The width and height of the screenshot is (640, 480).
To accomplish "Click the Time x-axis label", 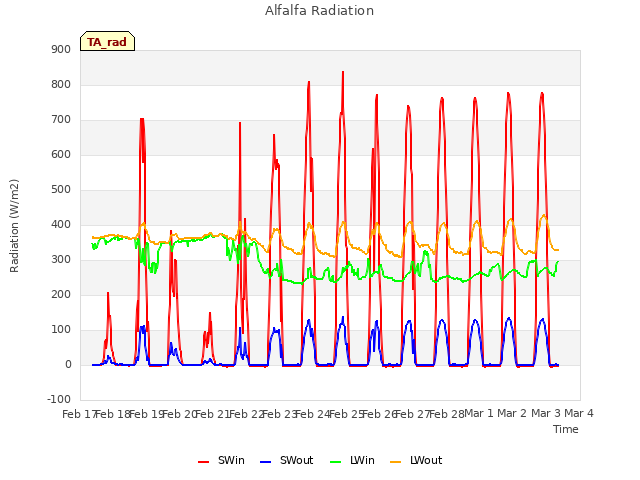I will [566, 429].
